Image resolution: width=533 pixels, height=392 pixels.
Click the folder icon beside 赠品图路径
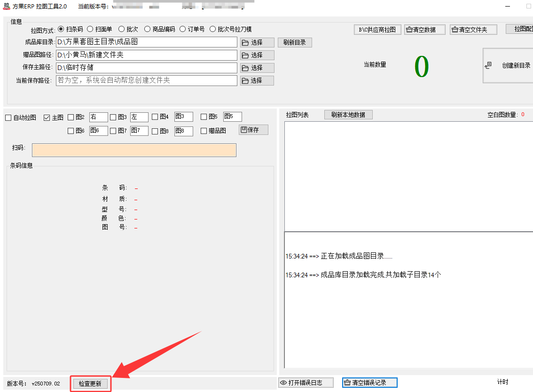(x=245, y=55)
